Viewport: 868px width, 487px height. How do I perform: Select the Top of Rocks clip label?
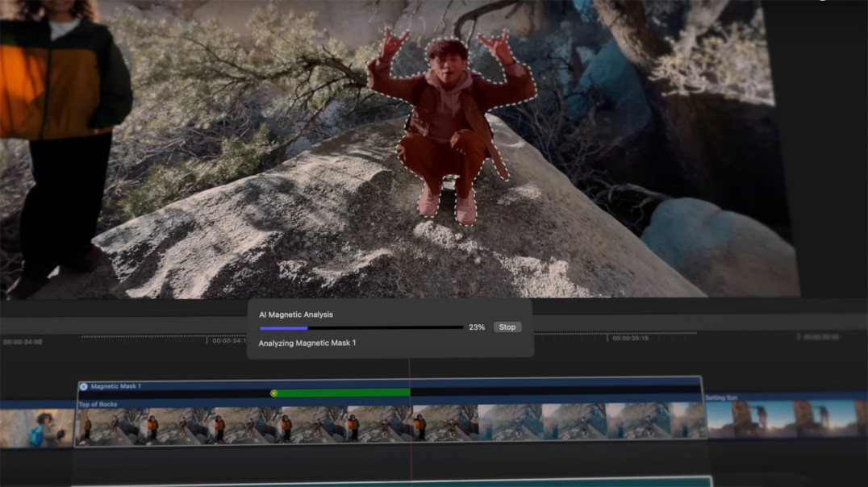pos(98,405)
